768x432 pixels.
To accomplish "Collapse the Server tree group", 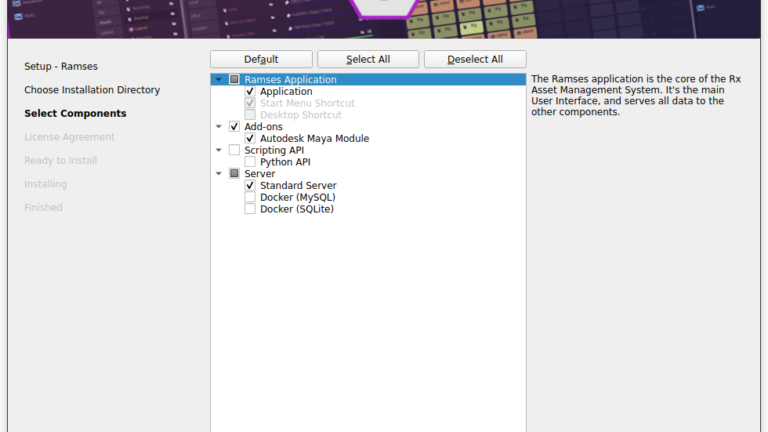I will point(219,174).
